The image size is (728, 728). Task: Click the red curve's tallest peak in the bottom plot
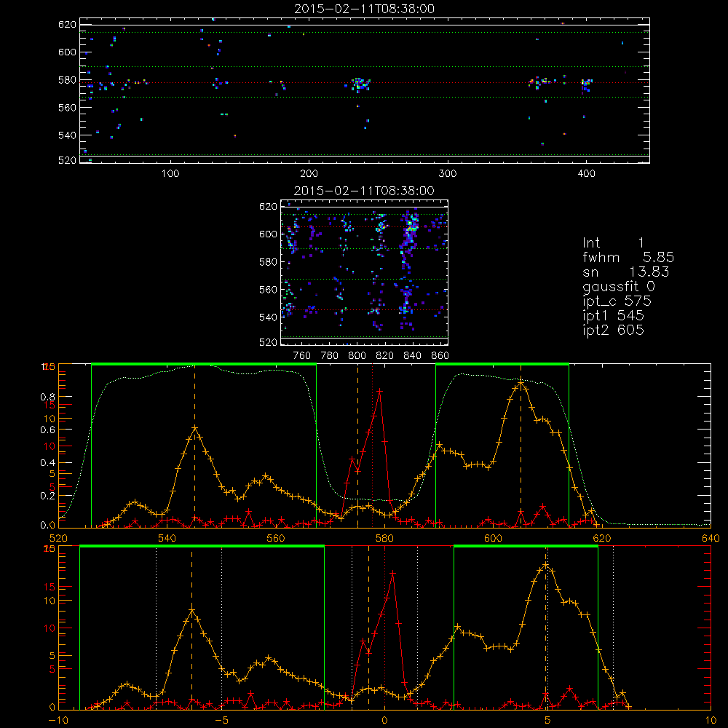pyautogui.click(x=393, y=574)
